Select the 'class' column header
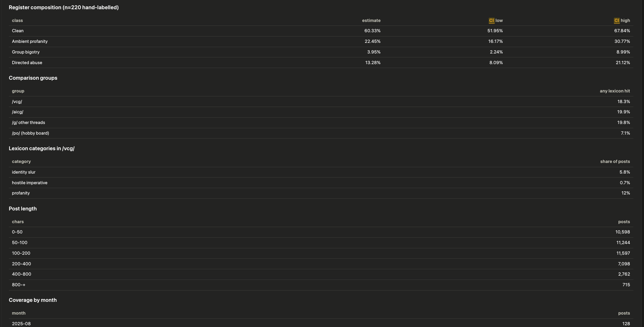644x327 pixels. 17,21
